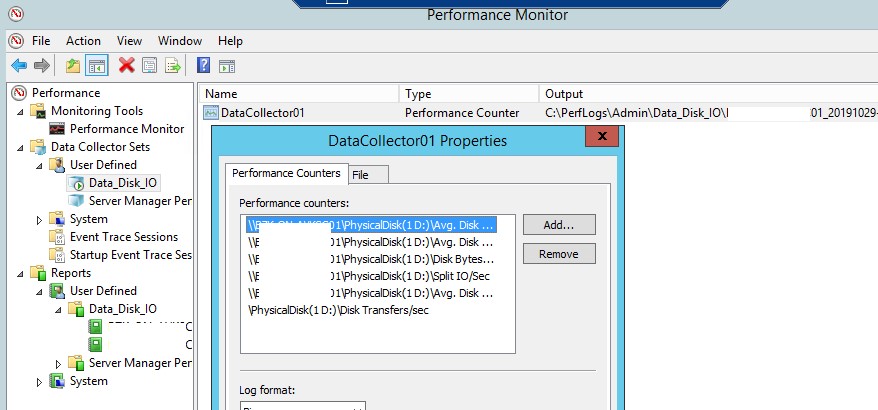The width and height of the screenshot is (878, 410).
Task: Open Performance Monitor under Monitoring Tools
Action: point(127,129)
